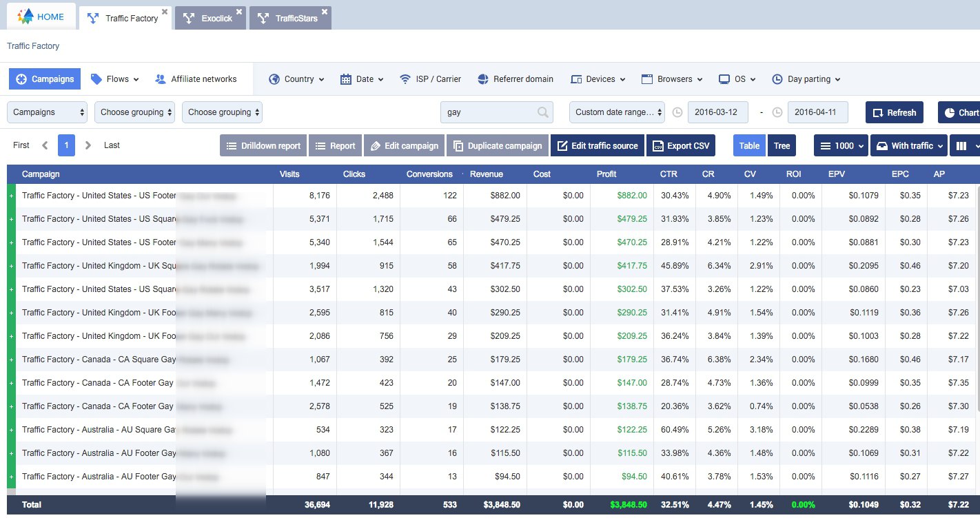
Task: Open the Flows dropdown menu
Action: tap(115, 79)
